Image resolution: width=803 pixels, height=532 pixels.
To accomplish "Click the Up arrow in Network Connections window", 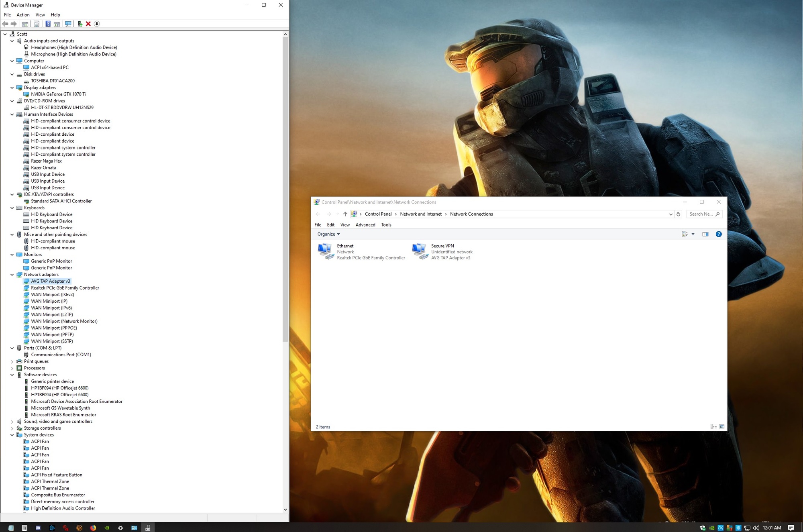I will (345, 214).
